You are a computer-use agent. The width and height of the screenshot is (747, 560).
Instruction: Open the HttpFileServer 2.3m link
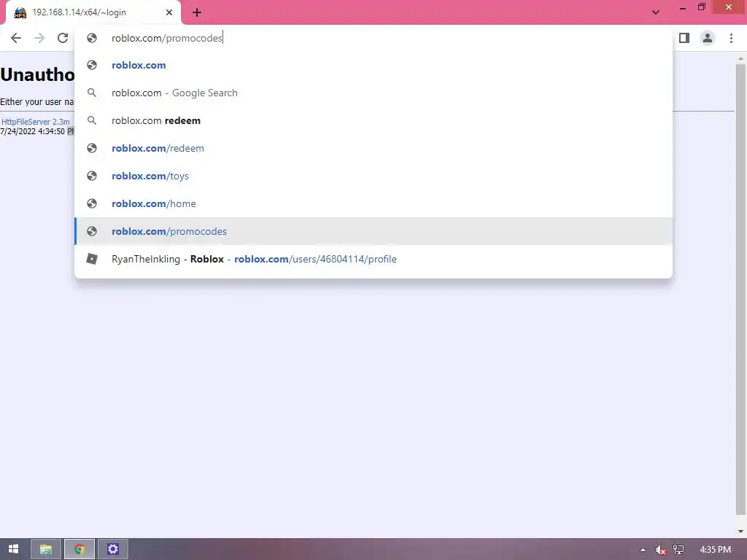(35, 122)
